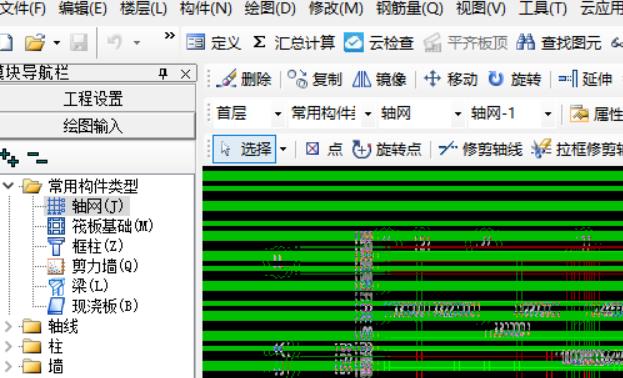Viewport: 623px width, 378px height.
Task: Run 汇总计算 summary calculation
Action: point(294,42)
